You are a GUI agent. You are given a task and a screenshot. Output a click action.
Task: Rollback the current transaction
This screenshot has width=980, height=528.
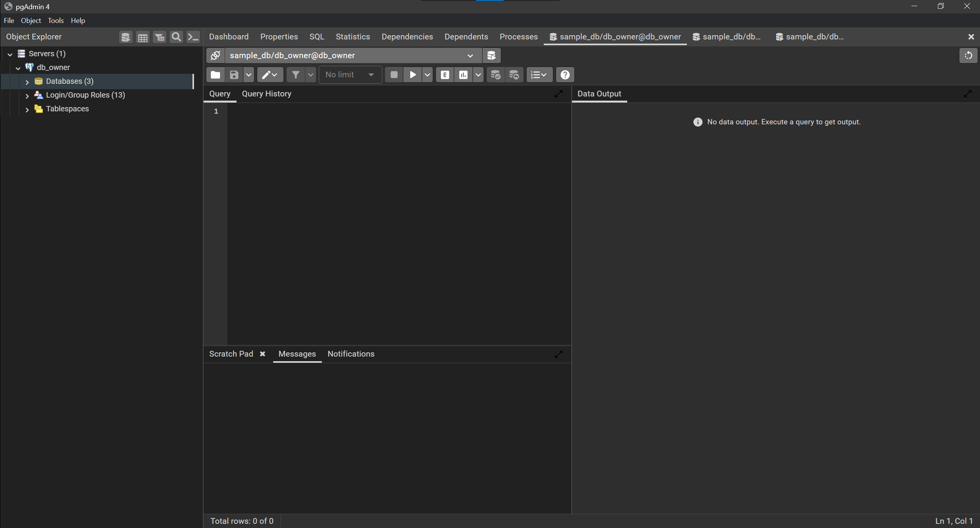point(514,75)
